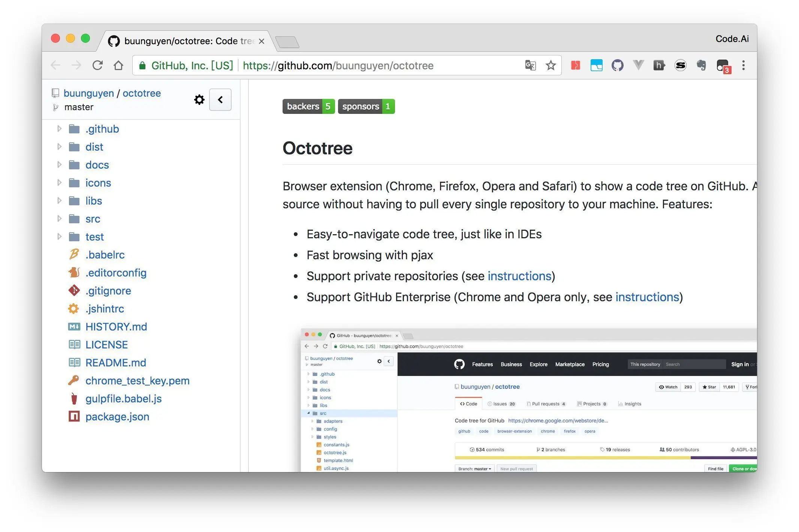Viewport: 799px width, 532px height.
Task: Open the instructions link for private repositories
Action: pos(519,276)
